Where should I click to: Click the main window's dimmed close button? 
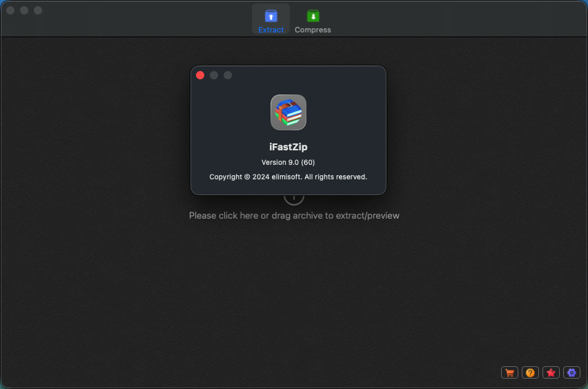[10, 10]
